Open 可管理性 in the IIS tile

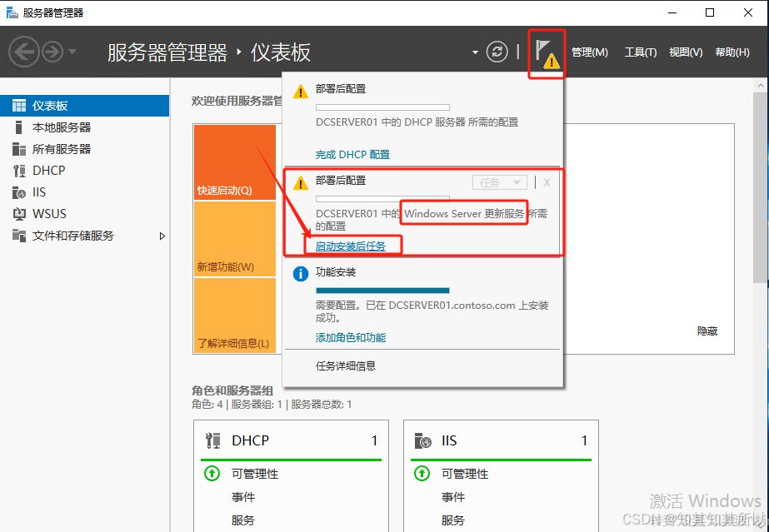[465, 475]
